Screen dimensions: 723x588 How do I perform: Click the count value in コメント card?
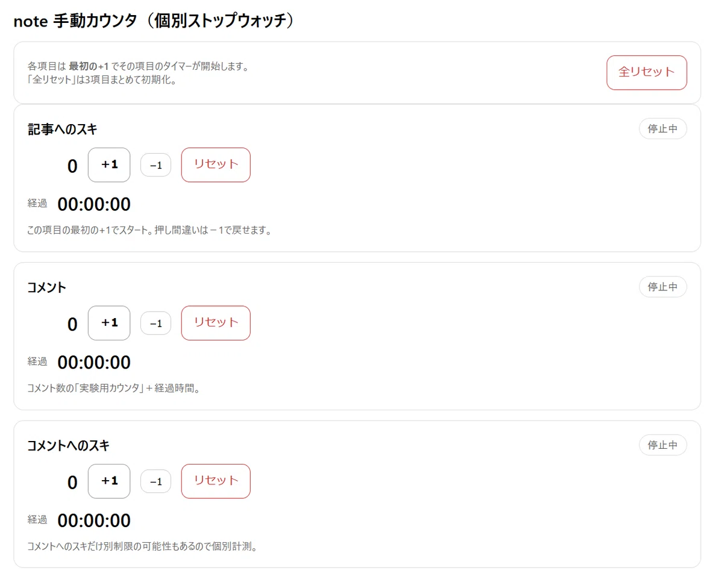(72, 324)
